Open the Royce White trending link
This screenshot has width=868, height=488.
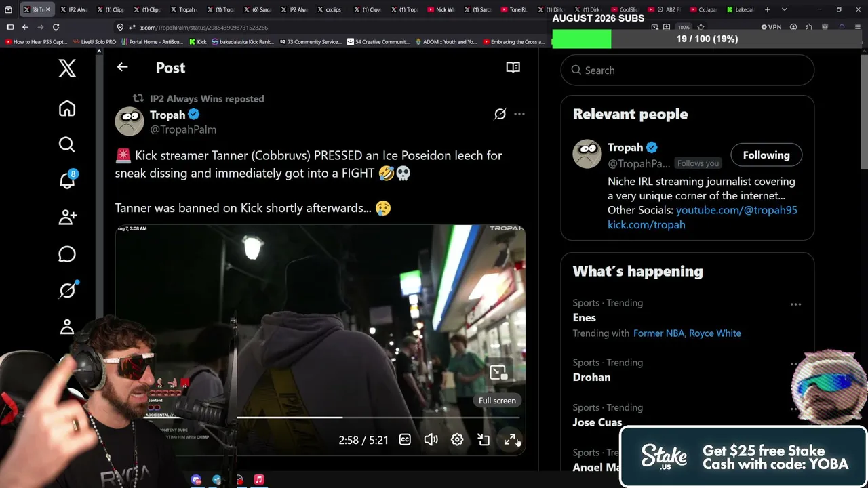pyautogui.click(x=715, y=333)
